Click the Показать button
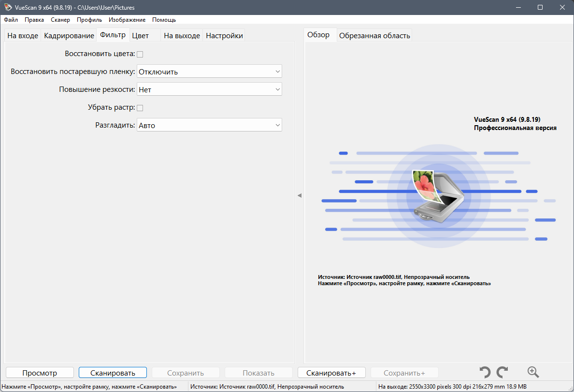Screen dimensions: 574x392 click(x=258, y=373)
